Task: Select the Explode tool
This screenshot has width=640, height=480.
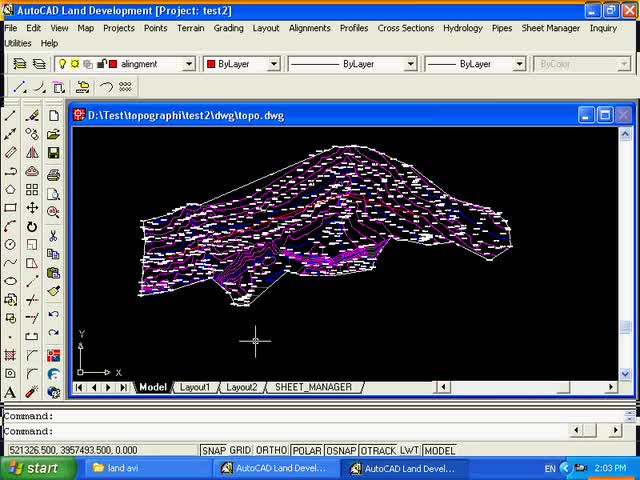Action: point(32,392)
